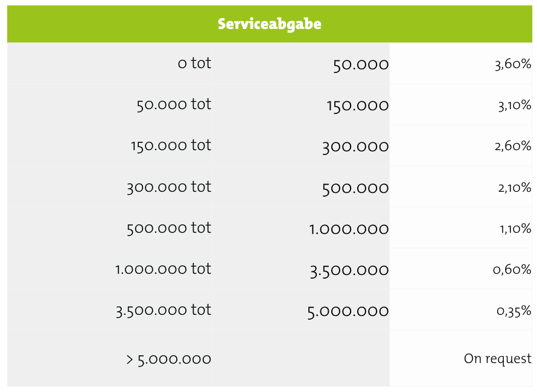Click the '> 5.000.000' range cell
The width and height of the screenshot is (537, 392).
click(x=110, y=358)
